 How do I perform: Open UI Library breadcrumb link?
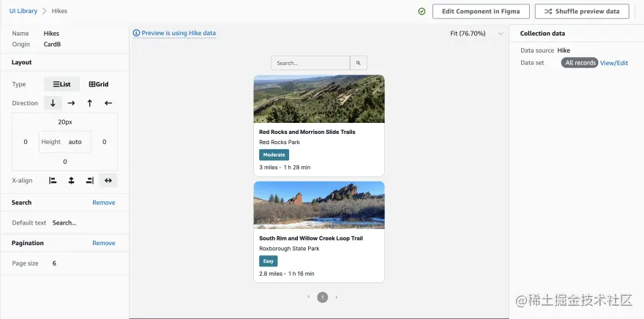23,11
